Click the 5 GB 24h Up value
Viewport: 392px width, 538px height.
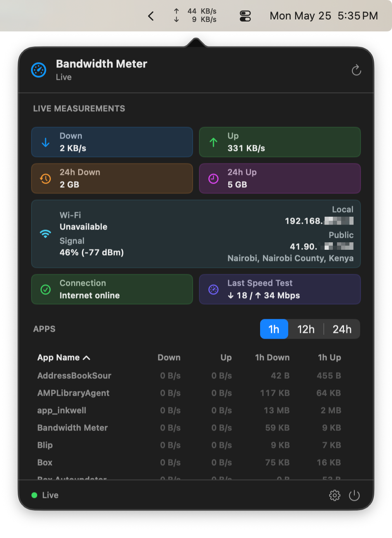point(237,185)
